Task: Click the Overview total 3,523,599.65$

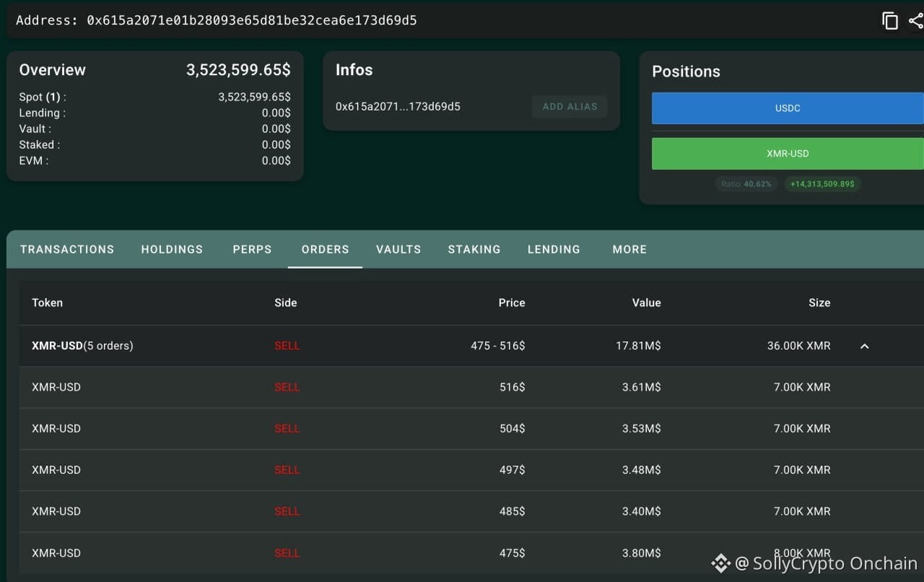Action: pos(238,70)
